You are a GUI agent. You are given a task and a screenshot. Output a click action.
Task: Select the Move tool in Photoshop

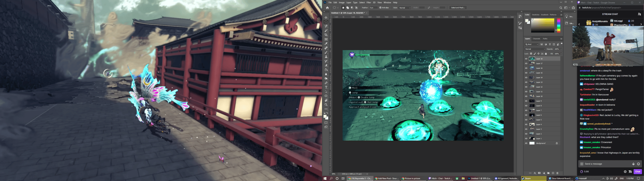(x=326, y=18)
